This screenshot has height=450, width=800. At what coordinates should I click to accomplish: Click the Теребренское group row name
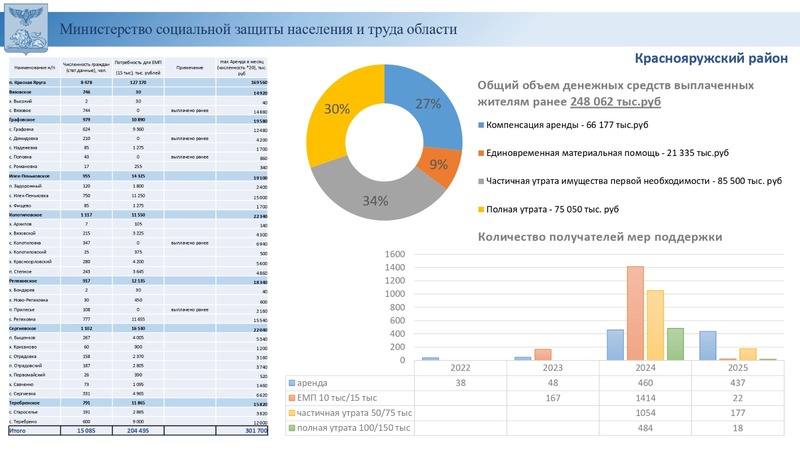point(23,403)
